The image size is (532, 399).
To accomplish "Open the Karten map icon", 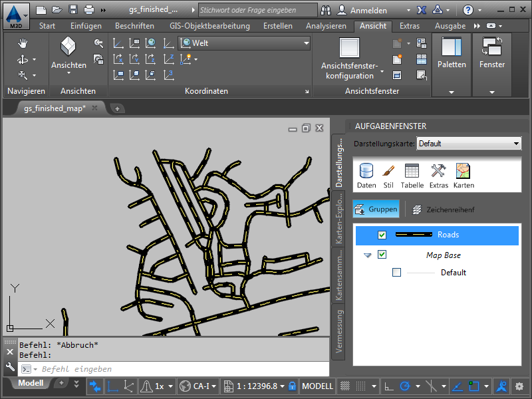I will [464, 176].
